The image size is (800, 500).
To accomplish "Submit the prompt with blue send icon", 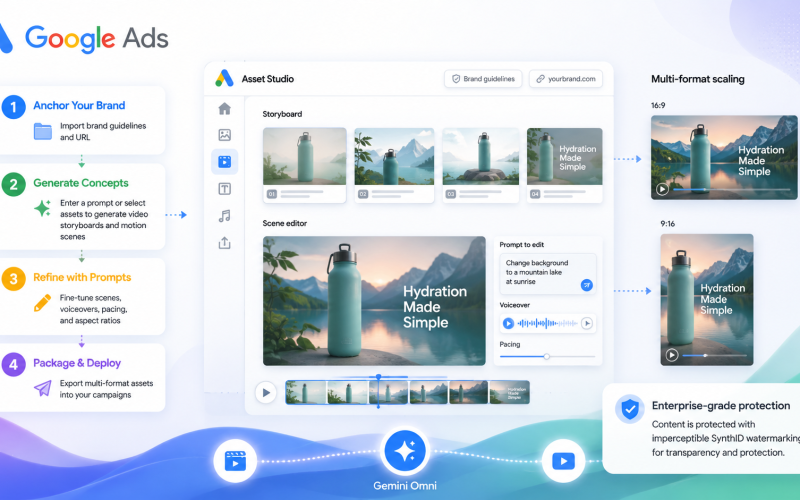I will pos(587,285).
